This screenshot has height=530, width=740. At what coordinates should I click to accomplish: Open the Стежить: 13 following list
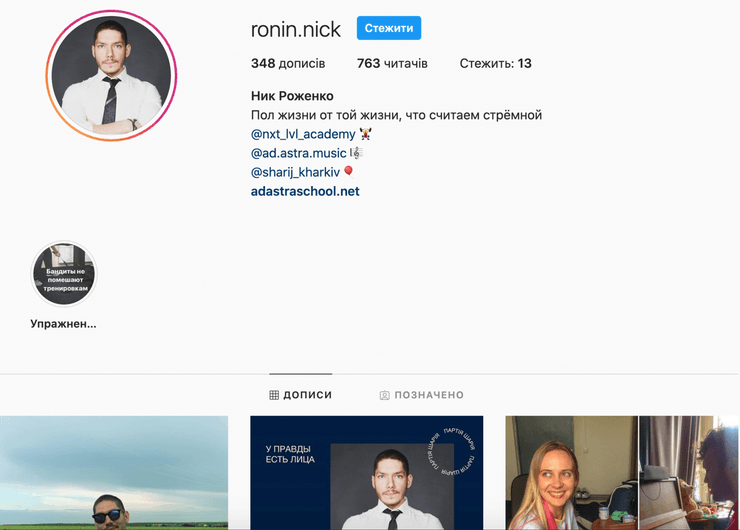pos(495,64)
